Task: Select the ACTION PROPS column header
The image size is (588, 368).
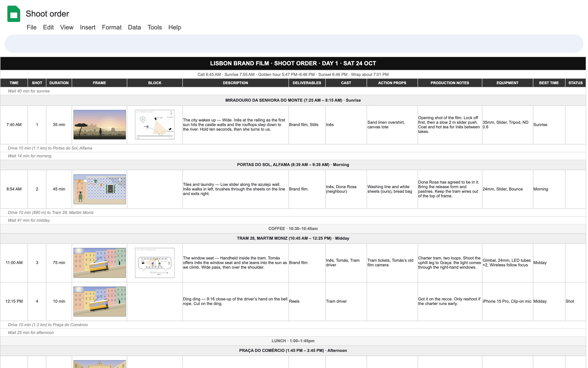Action: [392, 83]
